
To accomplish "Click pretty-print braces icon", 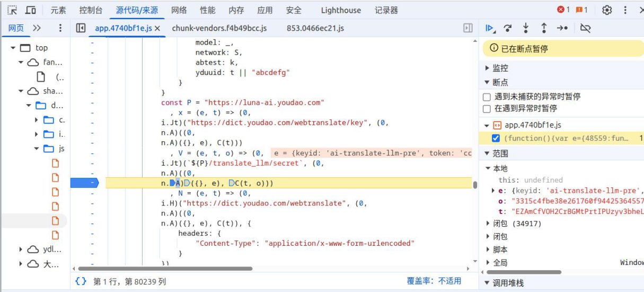I will (81, 281).
